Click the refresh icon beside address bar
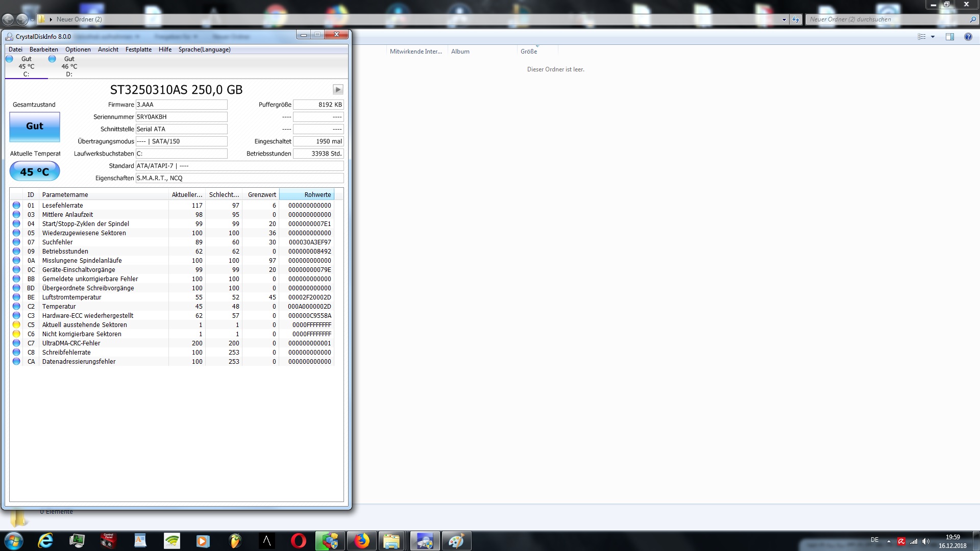The width and height of the screenshot is (980, 551). [x=796, y=20]
